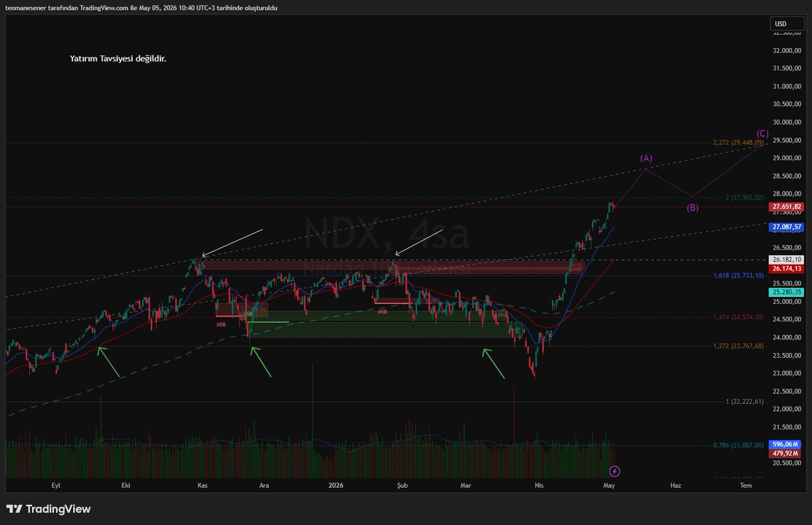Click the Nis month on time axis

pos(539,485)
